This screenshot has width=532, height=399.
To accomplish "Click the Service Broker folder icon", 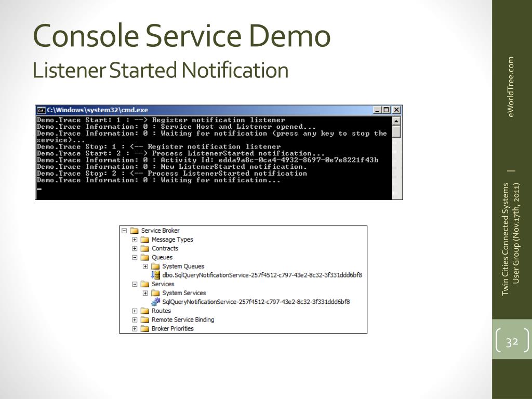I will pos(135,231).
